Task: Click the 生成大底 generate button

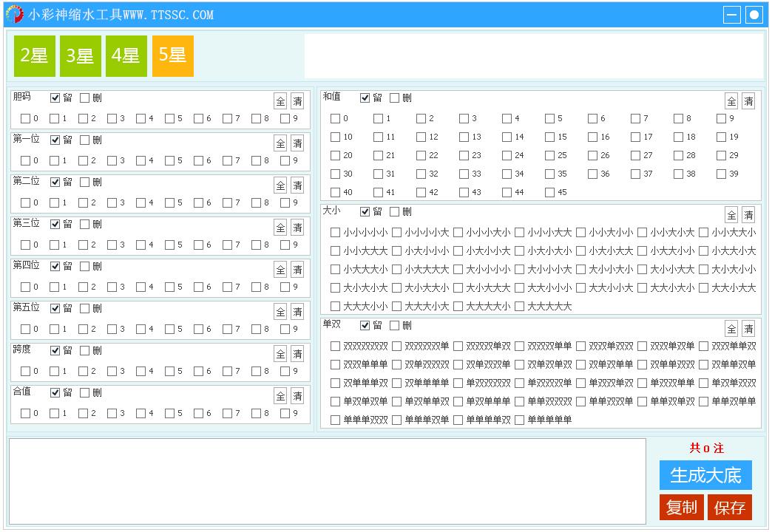Action: [705, 475]
